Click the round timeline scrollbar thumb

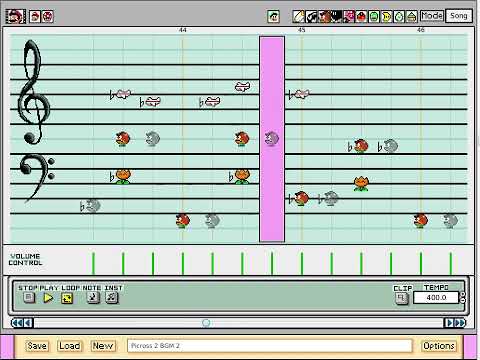[x=206, y=323]
